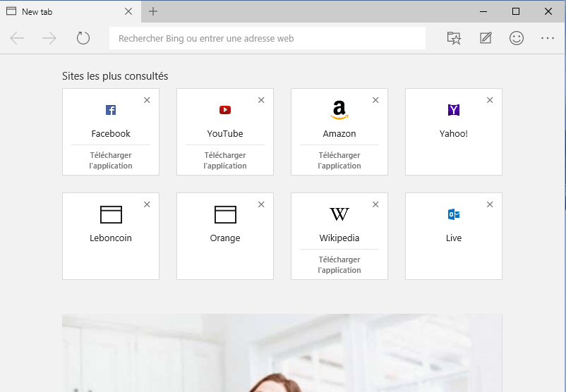Open the Facebook site label
This screenshot has height=392, width=566.
click(111, 133)
